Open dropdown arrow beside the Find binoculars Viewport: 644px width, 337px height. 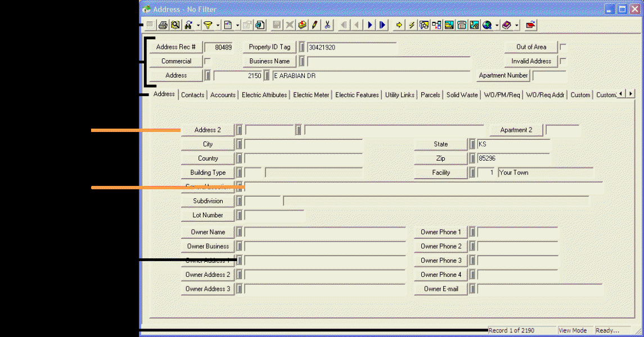click(x=197, y=25)
